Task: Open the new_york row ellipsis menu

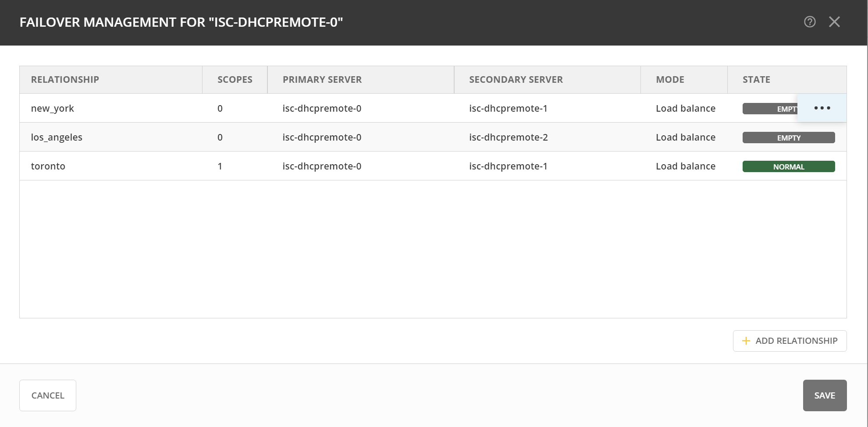Action: (x=822, y=108)
